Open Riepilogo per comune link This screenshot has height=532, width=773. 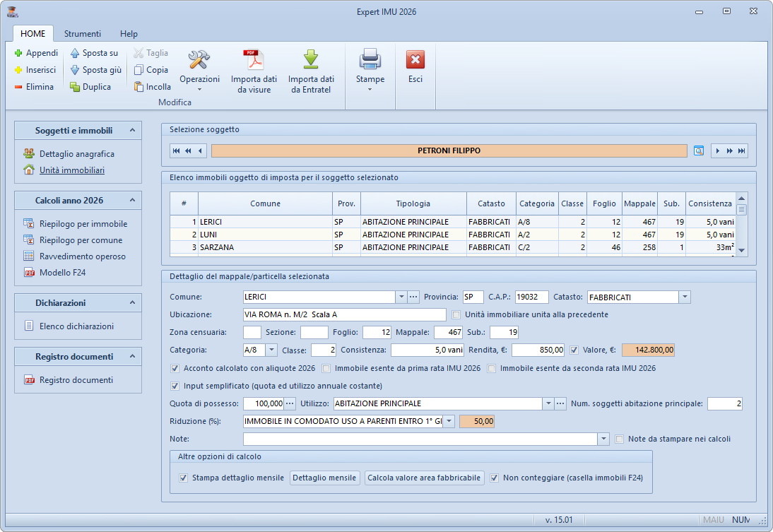(81, 240)
